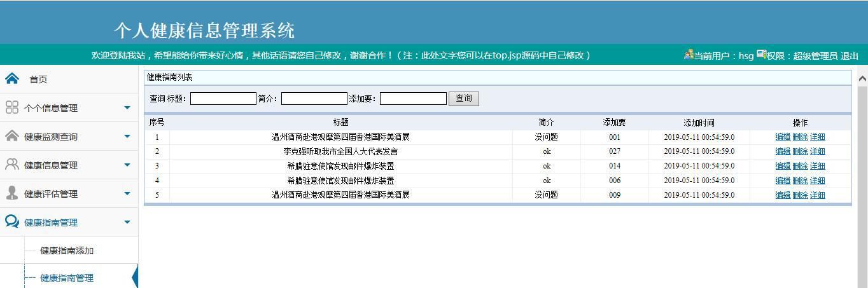This screenshot has height=288, width=868.
Task: Click the 操作 column header
Action: [800, 122]
